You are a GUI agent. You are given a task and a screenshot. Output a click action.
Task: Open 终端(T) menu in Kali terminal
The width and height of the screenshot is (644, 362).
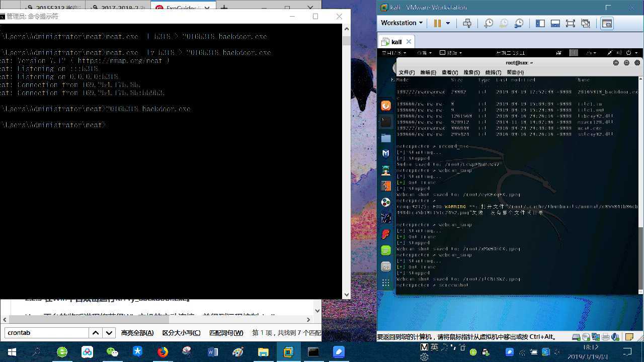[493, 72]
